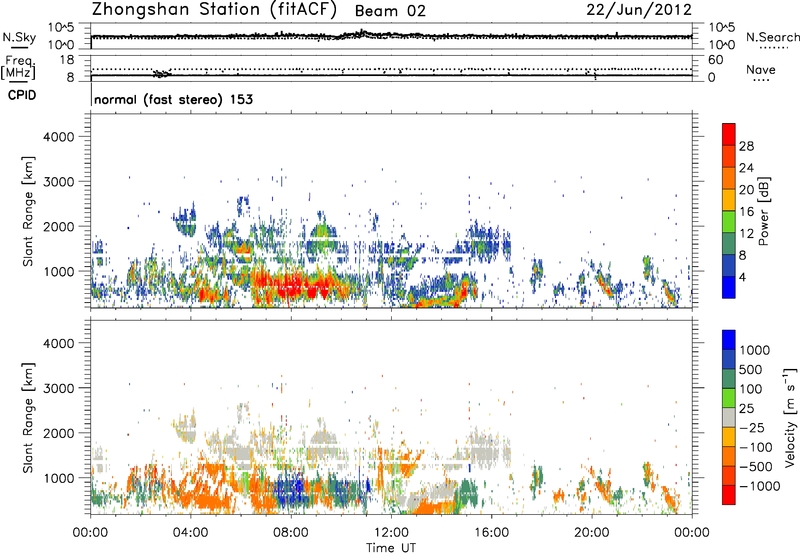This screenshot has height=554, width=800.
Task: Click 'Slant Range [km]' label of velocity panel
Action: point(28,417)
